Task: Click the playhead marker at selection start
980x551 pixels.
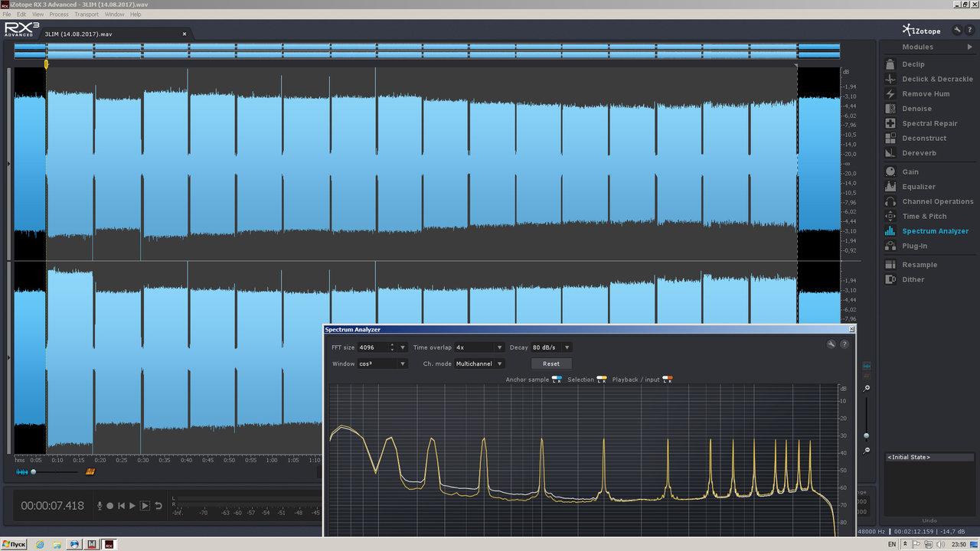Action: click(x=46, y=64)
